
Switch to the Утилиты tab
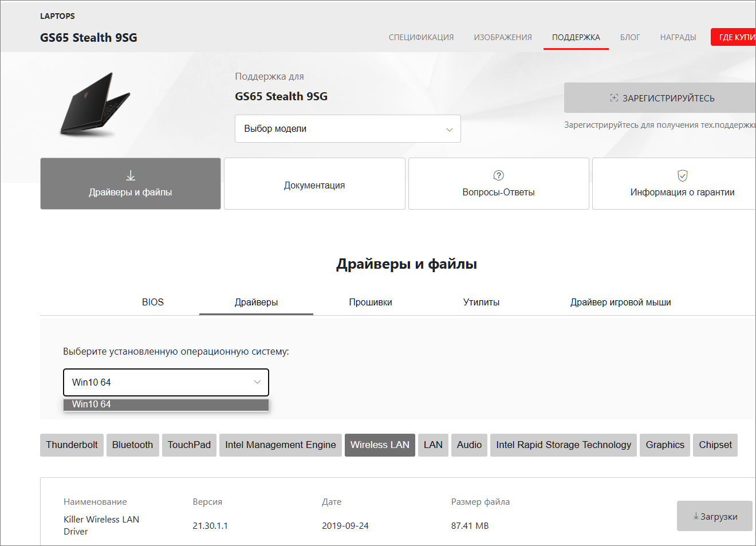(x=481, y=302)
